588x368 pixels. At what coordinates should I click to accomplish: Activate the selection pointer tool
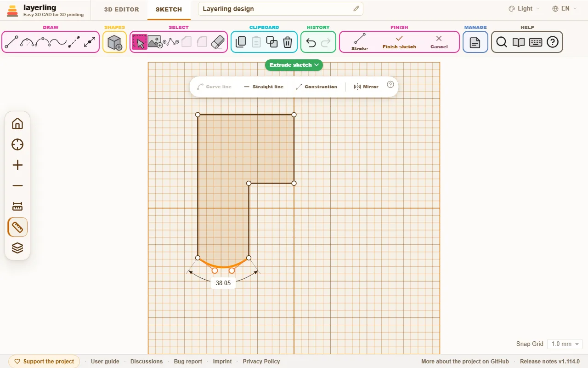coord(140,42)
